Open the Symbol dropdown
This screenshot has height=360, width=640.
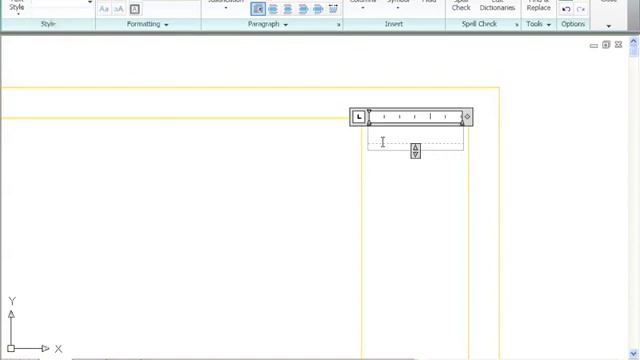[x=398, y=4]
